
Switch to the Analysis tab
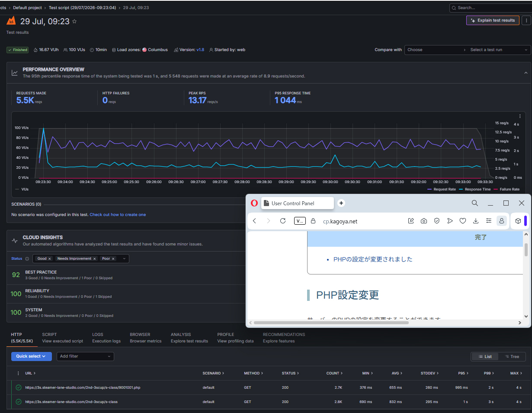coord(189,338)
